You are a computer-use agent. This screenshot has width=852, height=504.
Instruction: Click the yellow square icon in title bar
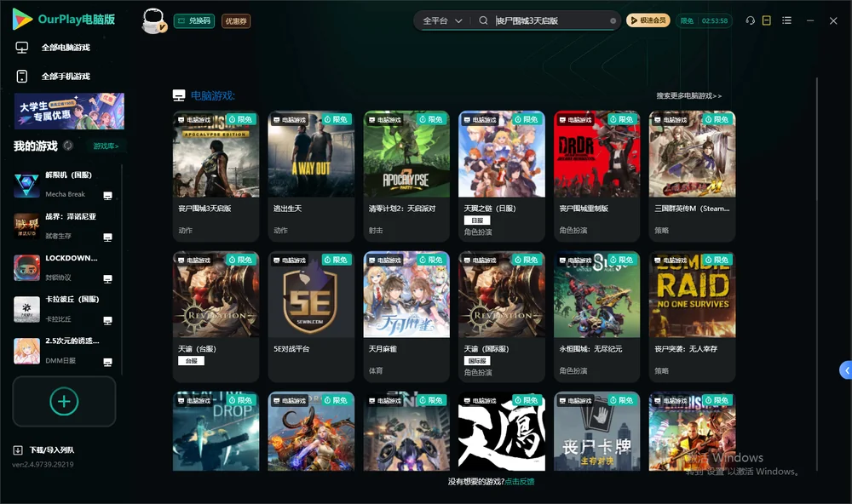pyautogui.click(x=767, y=20)
